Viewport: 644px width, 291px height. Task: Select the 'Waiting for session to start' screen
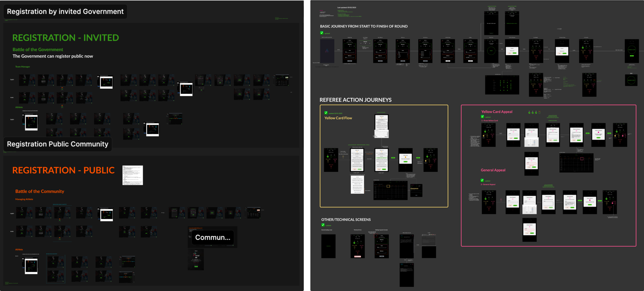coord(512,23)
